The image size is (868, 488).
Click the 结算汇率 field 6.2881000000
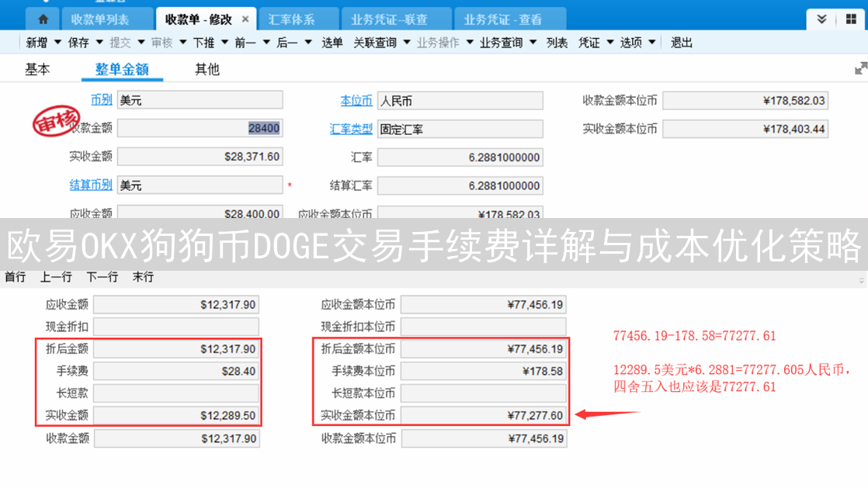pyautogui.click(x=460, y=185)
